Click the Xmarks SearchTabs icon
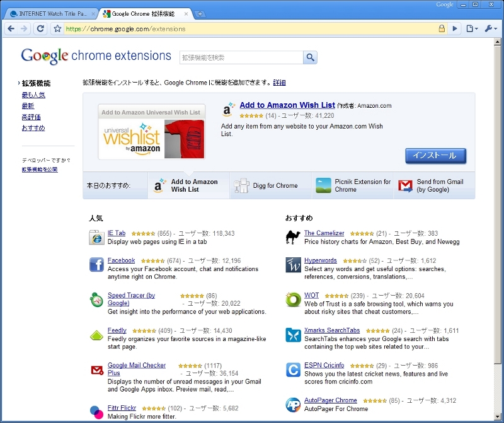The image size is (504, 423). tap(293, 335)
